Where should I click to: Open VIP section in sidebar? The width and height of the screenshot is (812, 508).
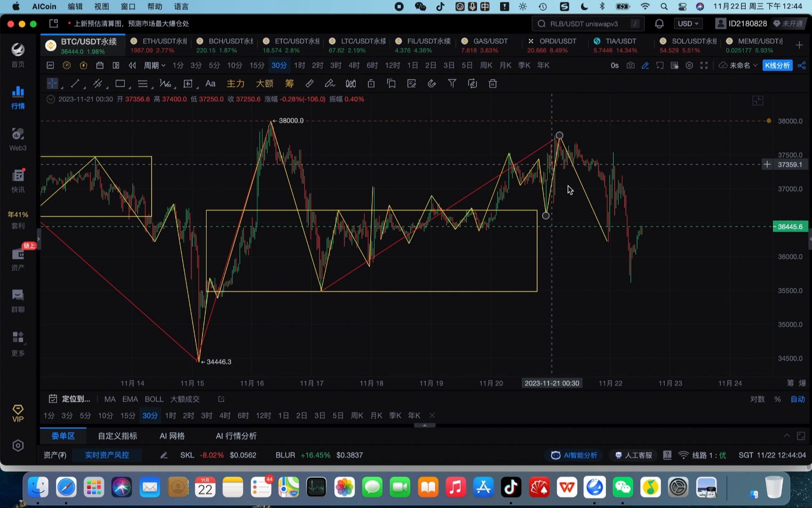click(18, 413)
